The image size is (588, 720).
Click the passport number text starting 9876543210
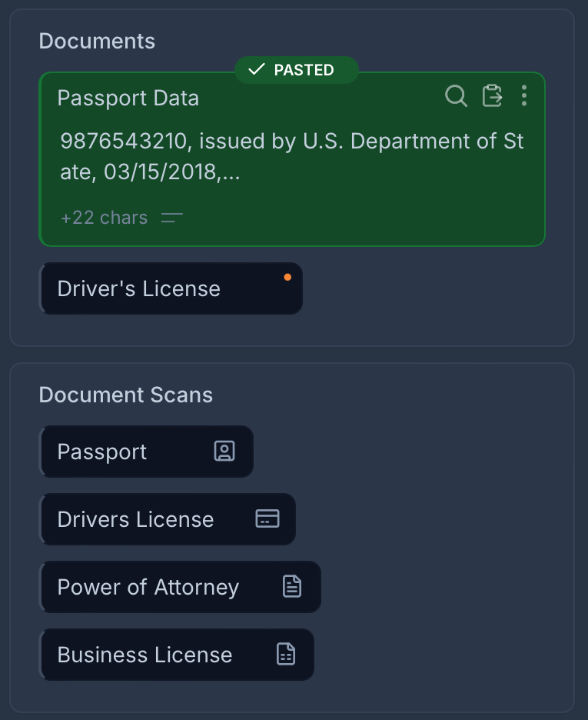click(292, 158)
